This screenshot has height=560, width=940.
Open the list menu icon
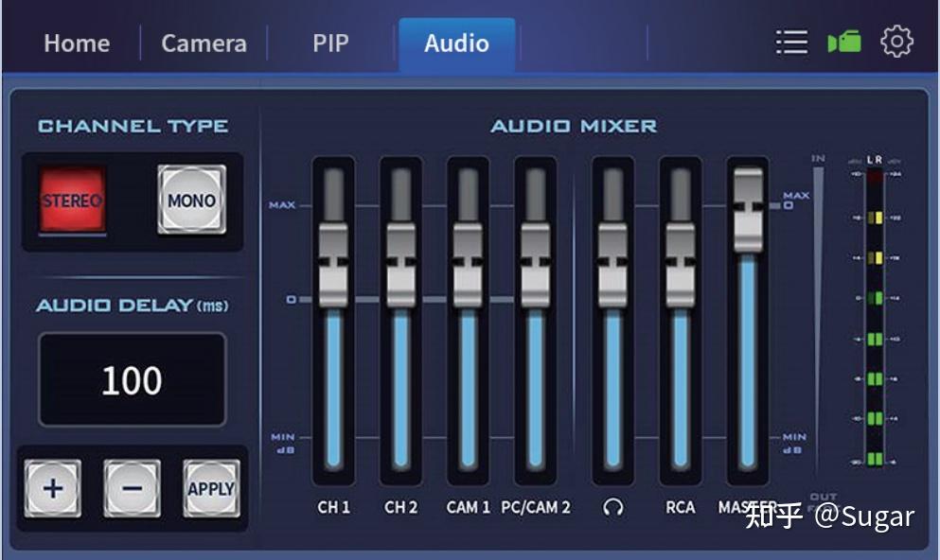791,42
